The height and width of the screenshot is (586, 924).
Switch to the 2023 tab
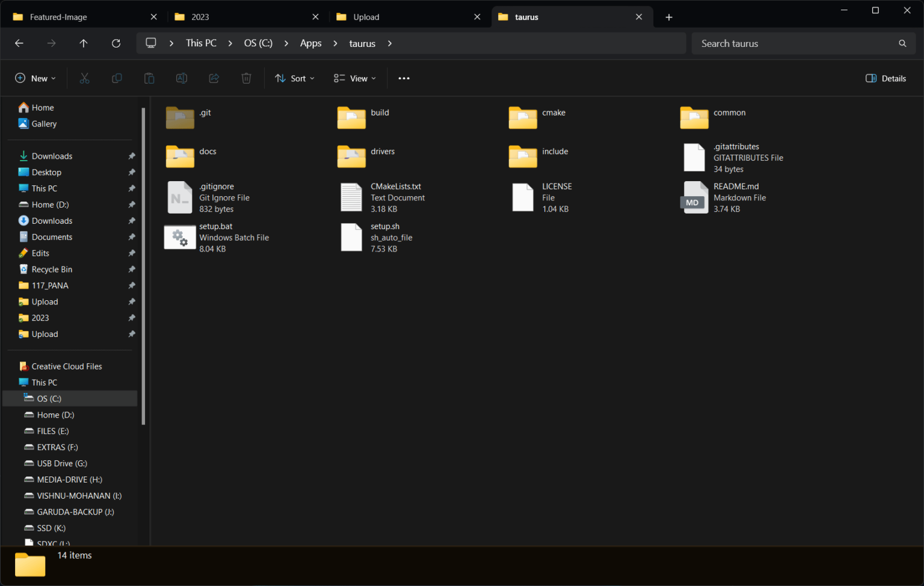tap(247, 17)
